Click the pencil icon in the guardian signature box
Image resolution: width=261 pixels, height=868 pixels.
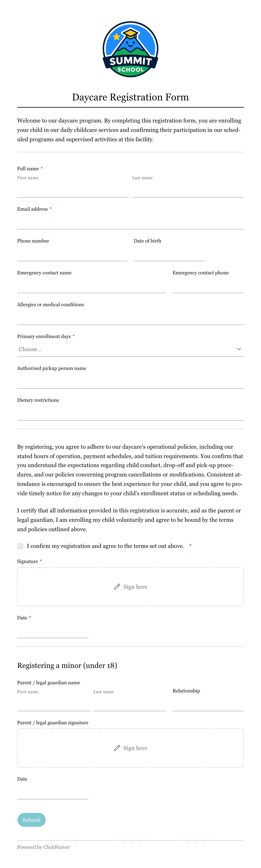[x=117, y=748]
